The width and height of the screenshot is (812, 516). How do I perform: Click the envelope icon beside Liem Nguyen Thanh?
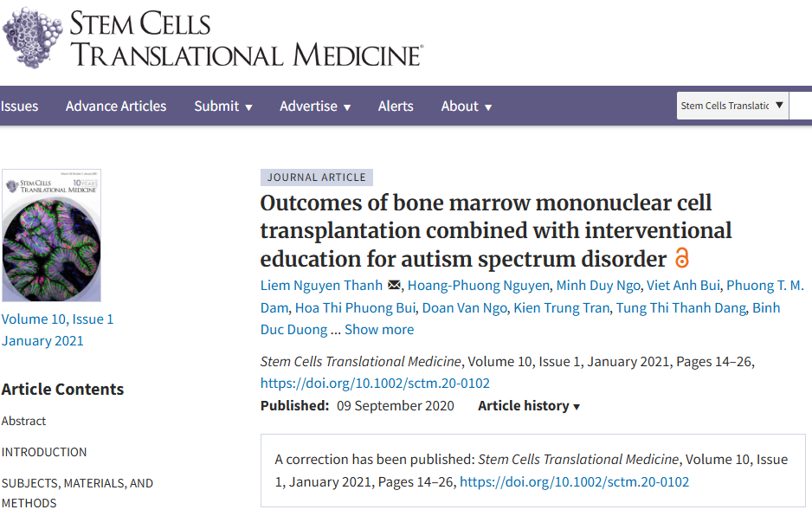tap(395, 286)
